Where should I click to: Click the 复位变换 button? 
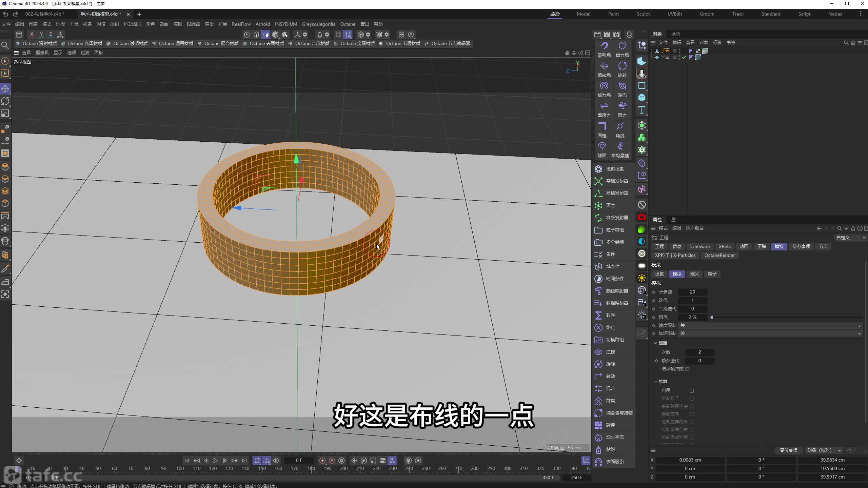[788, 450]
